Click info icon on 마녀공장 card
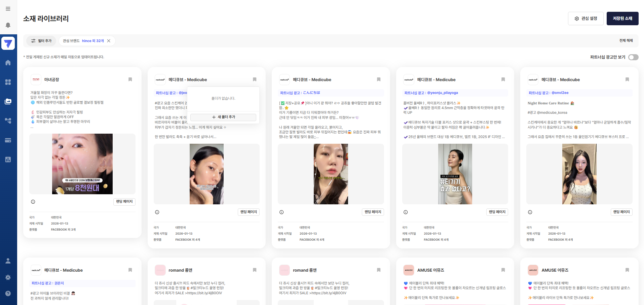644x305 pixels. [x=33, y=202]
